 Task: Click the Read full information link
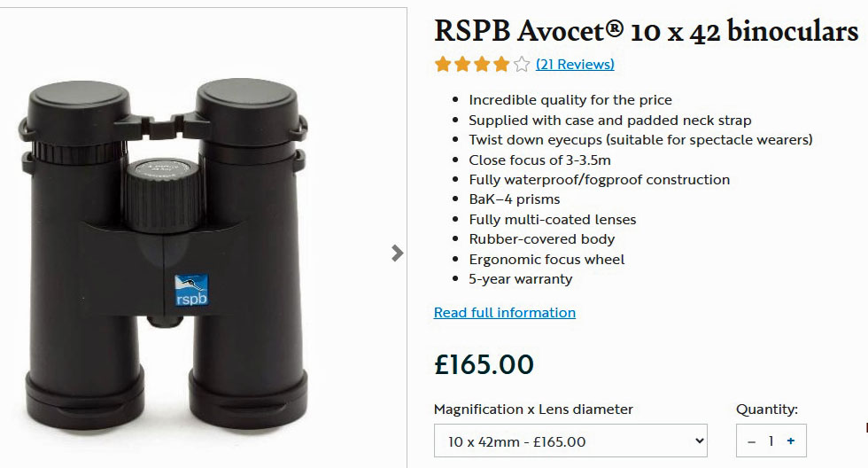[x=505, y=313]
